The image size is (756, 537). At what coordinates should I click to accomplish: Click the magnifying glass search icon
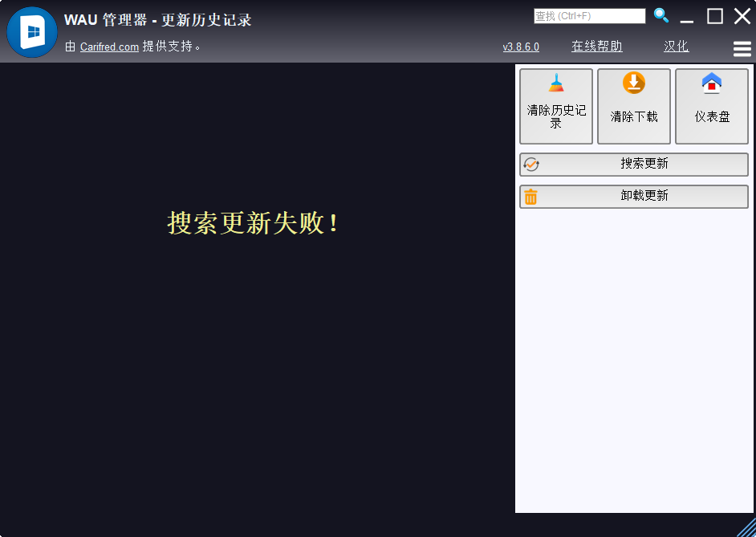[x=660, y=15]
